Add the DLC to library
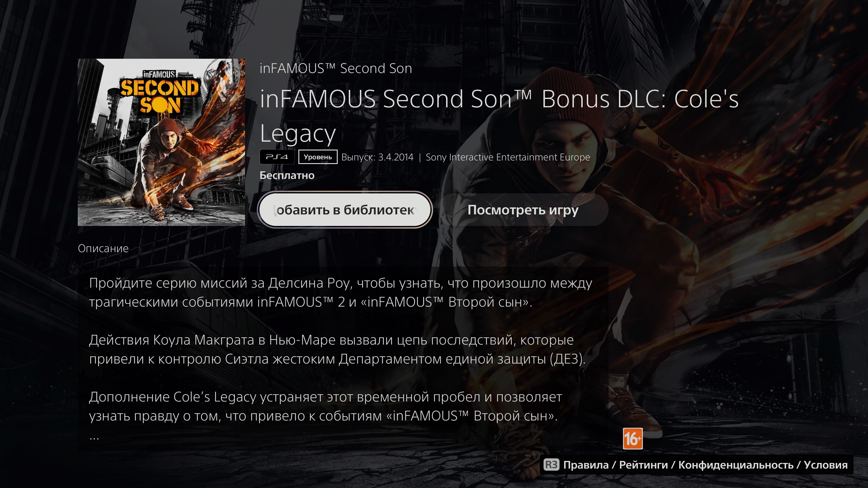Image resolution: width=868 pixels, height=488 pixels. [x=345, y=210]
